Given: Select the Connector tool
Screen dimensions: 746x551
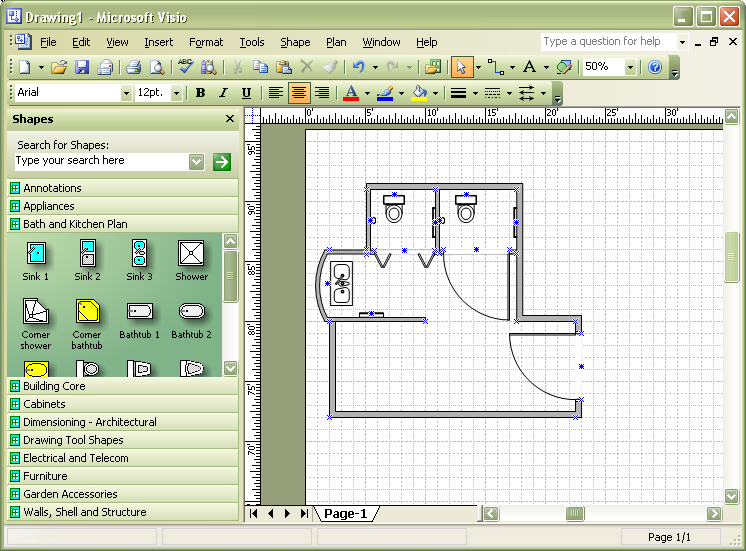Looking at the screenshot, I should (496, 67).
